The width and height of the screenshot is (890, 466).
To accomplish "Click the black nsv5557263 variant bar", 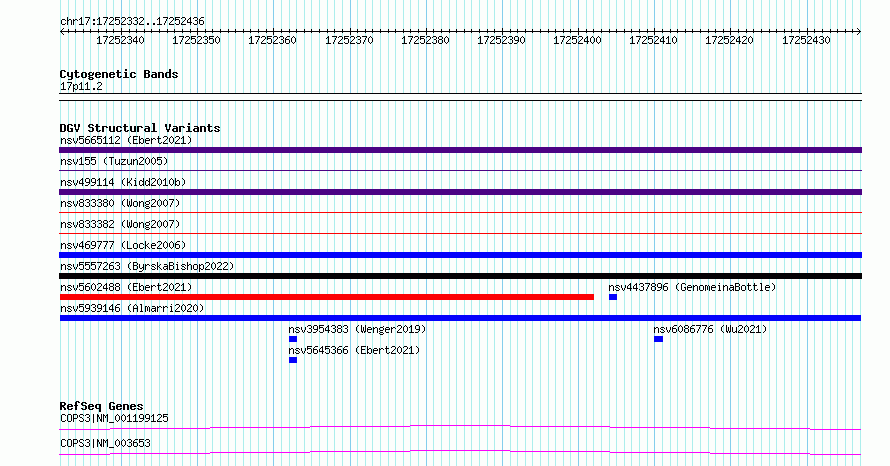I will [460, 276].
